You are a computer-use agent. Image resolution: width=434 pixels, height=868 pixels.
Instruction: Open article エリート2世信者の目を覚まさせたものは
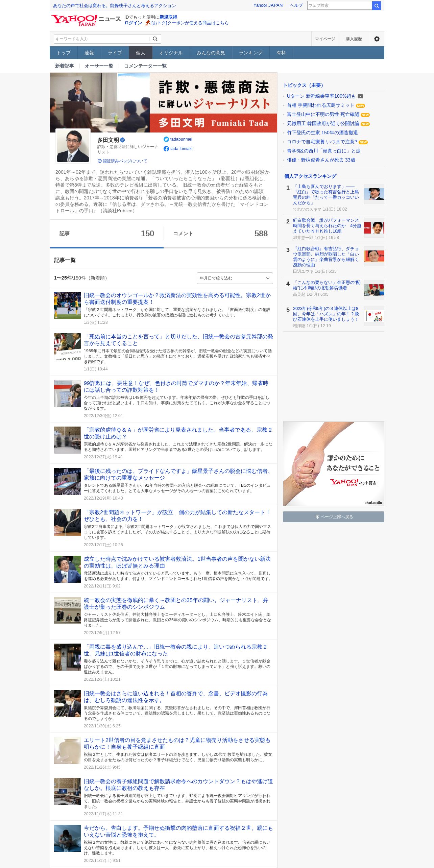[177, 744]
